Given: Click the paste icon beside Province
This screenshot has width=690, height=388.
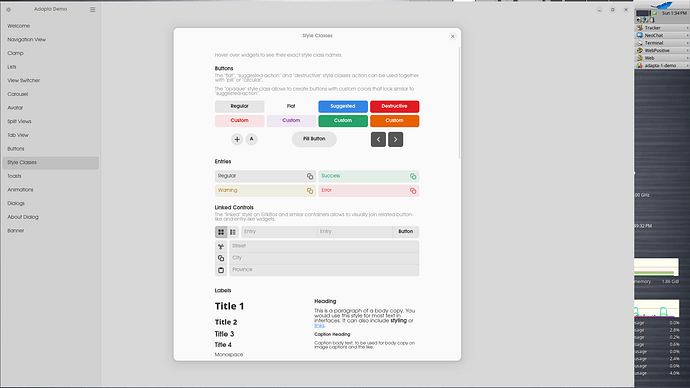Looking at the screenshot, I should tap(221, 270).
